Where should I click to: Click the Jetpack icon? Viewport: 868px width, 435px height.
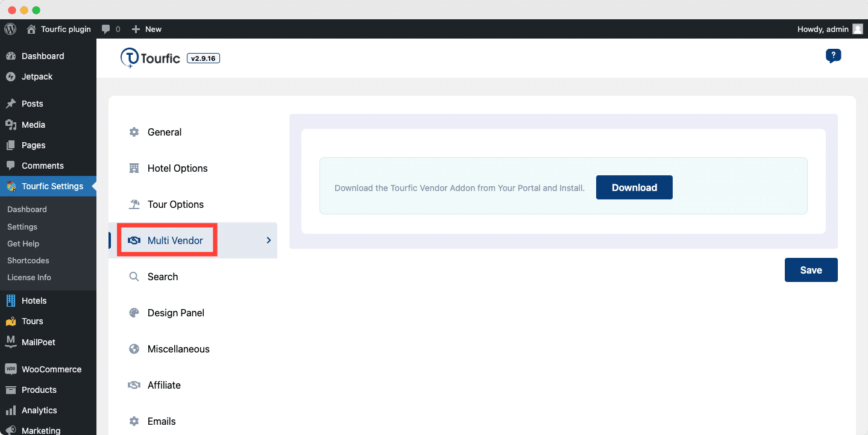click(11, 77)
